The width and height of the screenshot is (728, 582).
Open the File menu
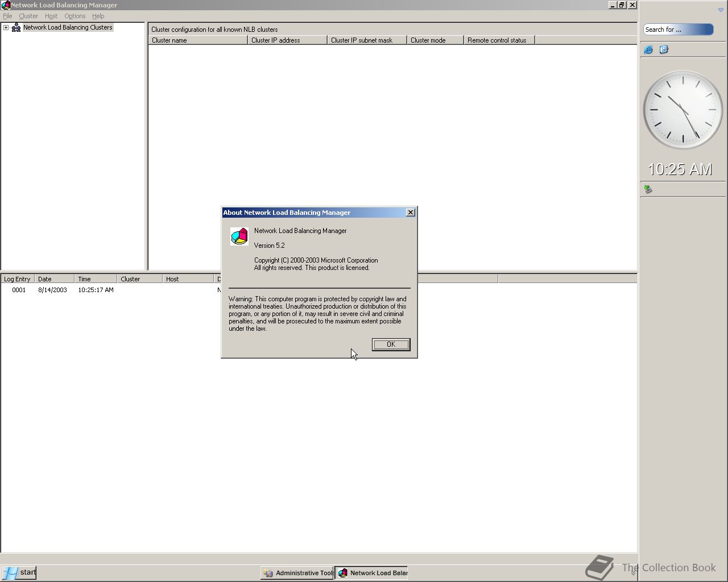pyautogui.click(x=7, y=16)
